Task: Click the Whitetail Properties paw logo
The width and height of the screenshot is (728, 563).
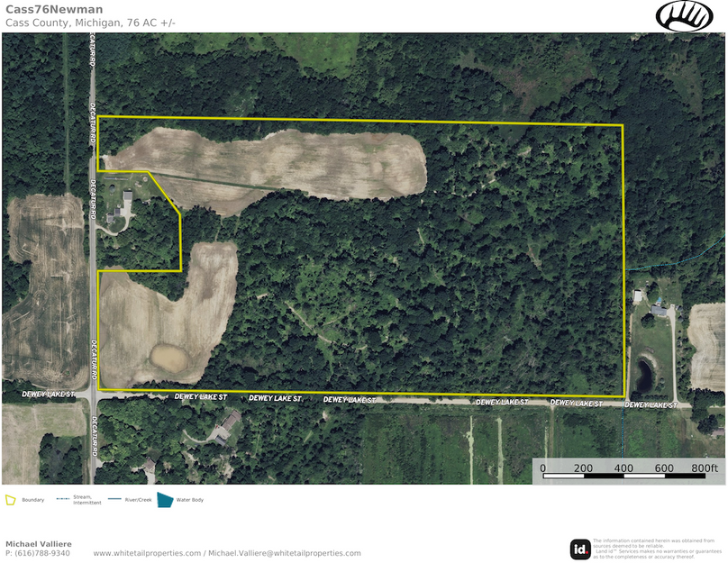Action: click(684, 16)
